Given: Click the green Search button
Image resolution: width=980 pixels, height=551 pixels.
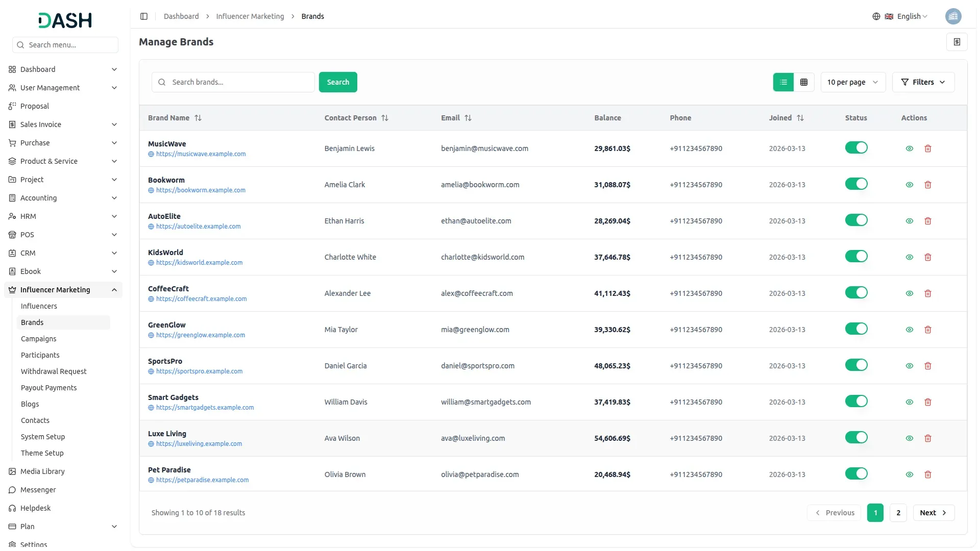Looking at the screenshot, I should pyautogui.click(x=338, y=82).
